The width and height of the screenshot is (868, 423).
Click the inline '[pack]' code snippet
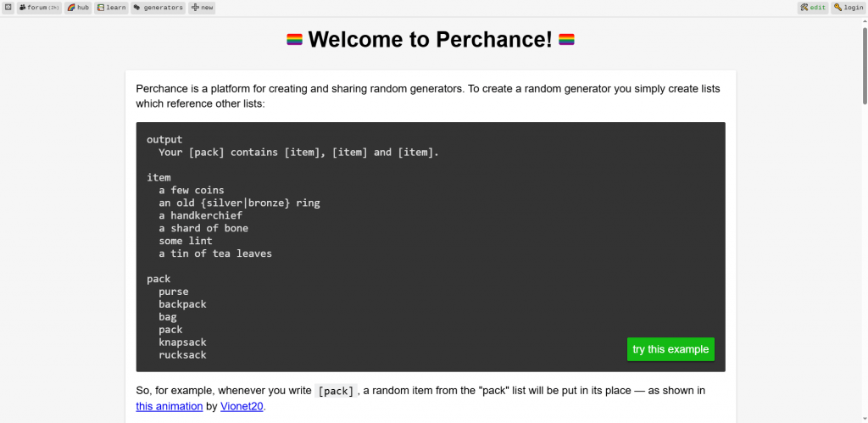coord(336,391)
